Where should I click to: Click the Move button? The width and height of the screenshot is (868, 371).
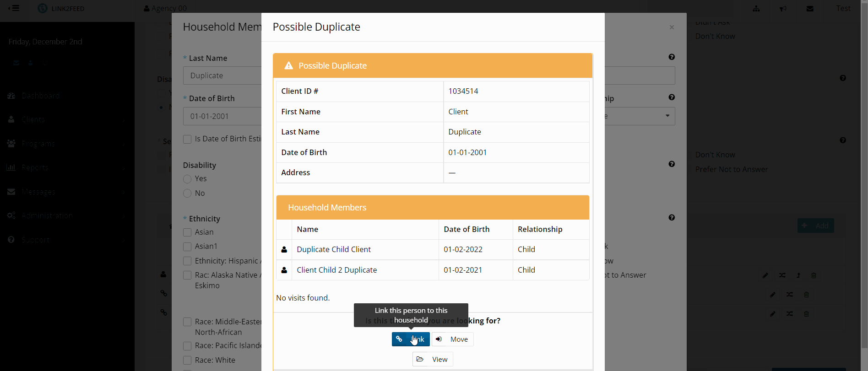[x=452, y=339]
